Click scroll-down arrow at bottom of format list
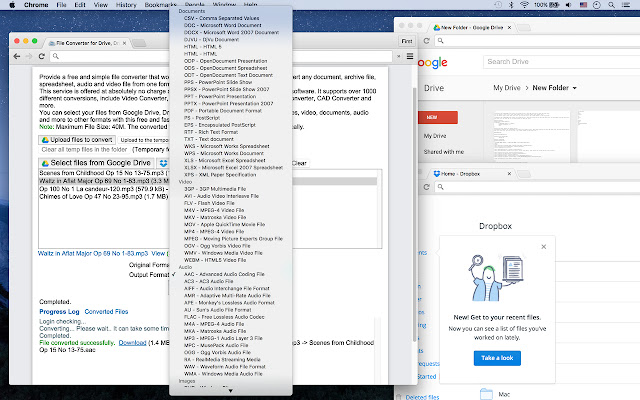640x400 pixels. [x=231, y=391]
